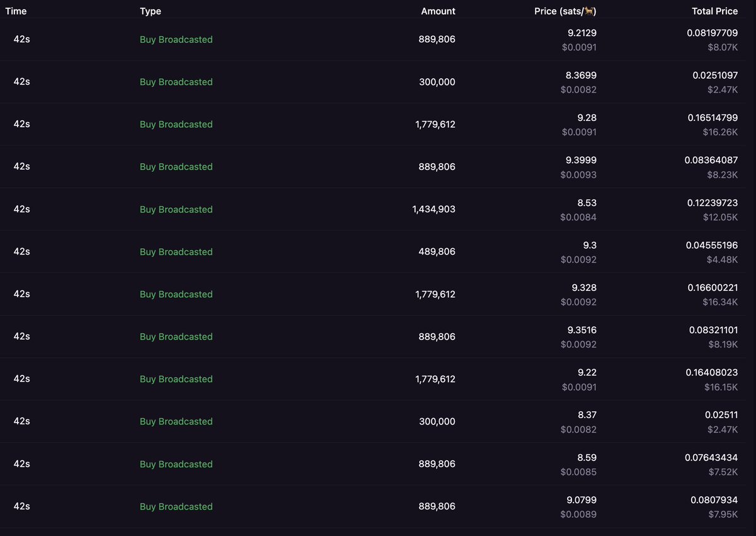
Task: Select the last row priced 9.0799
Action: point(378,506)
